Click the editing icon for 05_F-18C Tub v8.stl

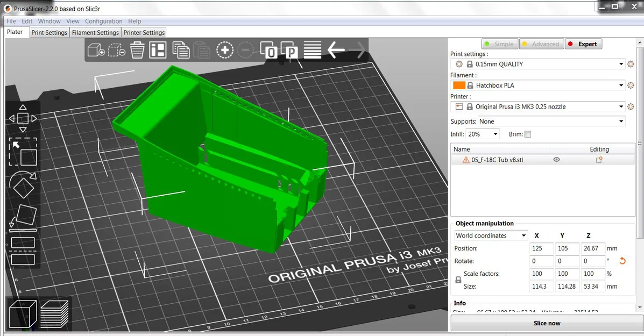[599, 160]
